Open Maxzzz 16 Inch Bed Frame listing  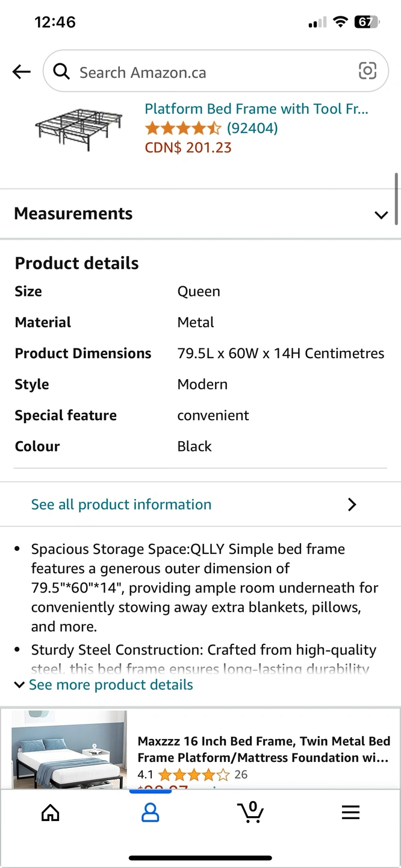coord(264,749)
